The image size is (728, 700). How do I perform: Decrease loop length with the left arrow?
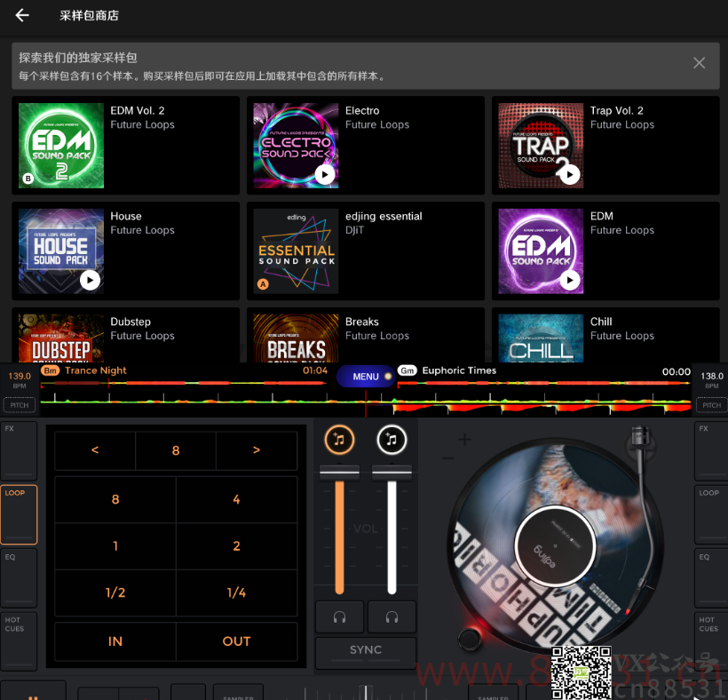tap(95, 450)
